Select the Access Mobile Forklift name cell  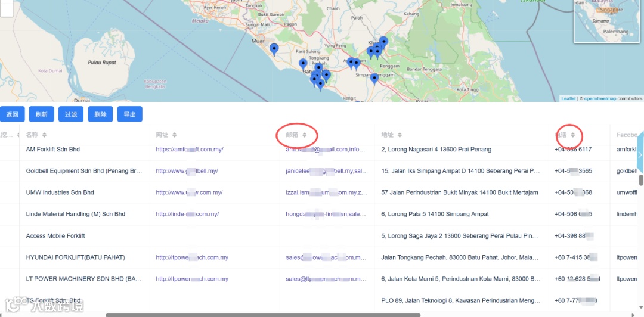coord(55,236)
